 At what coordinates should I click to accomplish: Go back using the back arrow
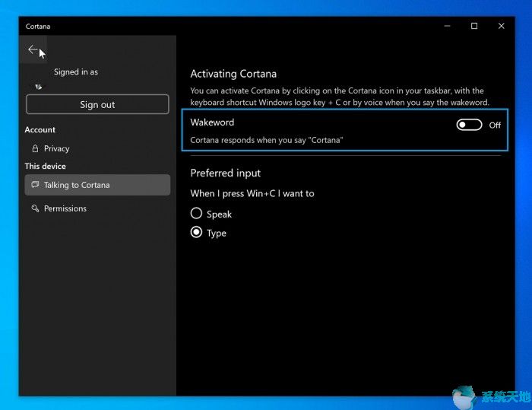click(33, 49)
